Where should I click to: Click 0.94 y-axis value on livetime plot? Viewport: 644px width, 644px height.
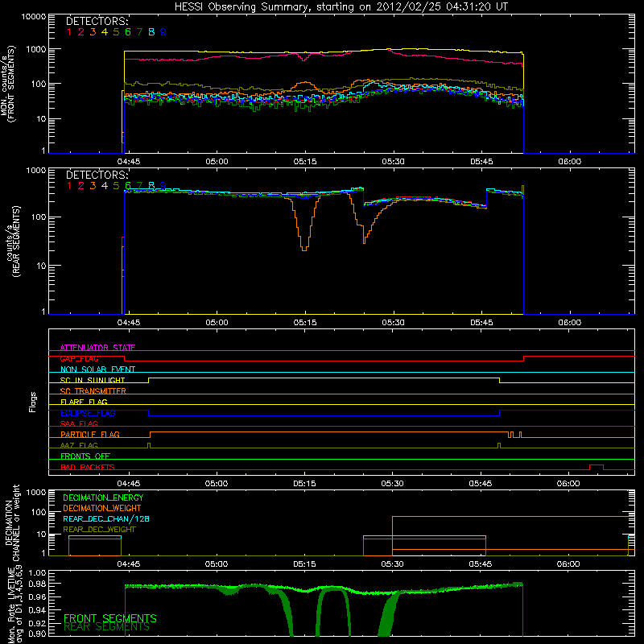pyautogui.click(x=37, y=609)
